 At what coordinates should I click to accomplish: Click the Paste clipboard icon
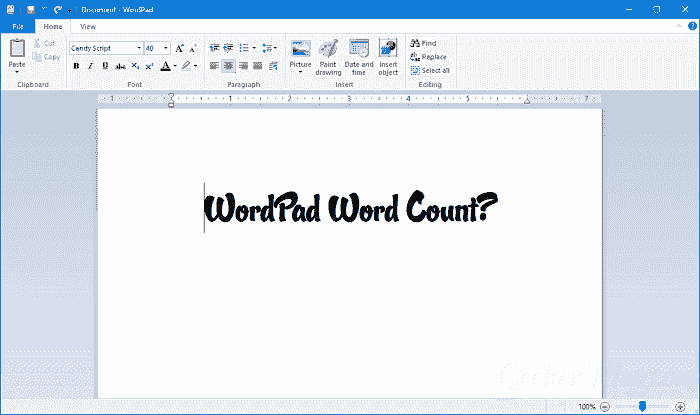[17, 48]
